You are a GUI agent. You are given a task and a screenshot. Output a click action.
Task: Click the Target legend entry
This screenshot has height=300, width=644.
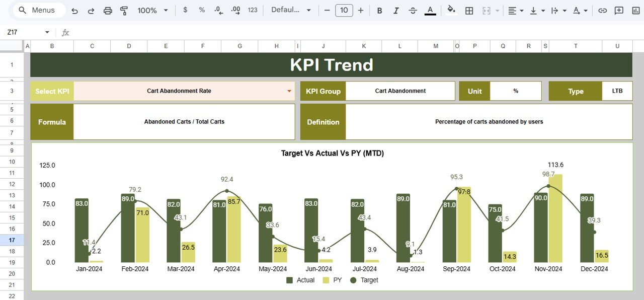pyautogui.click(x=364, y=280)
